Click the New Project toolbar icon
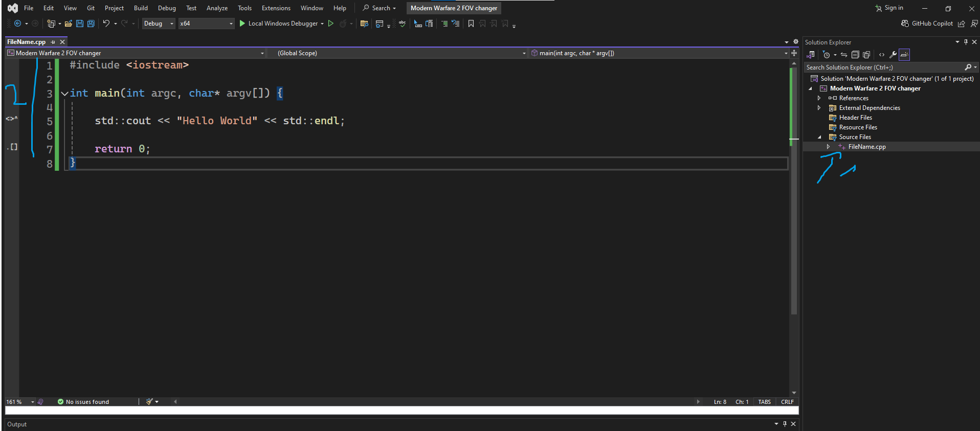 point(51,24)
